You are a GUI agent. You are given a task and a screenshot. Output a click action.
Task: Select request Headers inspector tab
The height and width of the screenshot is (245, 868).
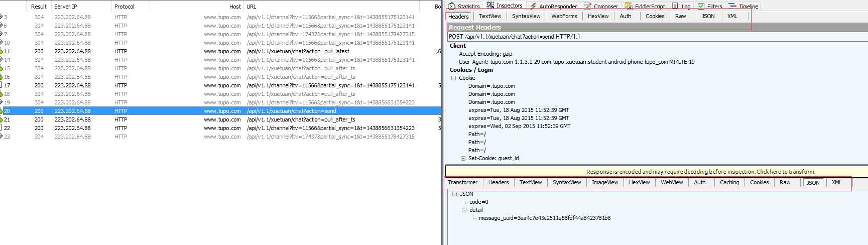pyautogui.click(x=458, y=17)
